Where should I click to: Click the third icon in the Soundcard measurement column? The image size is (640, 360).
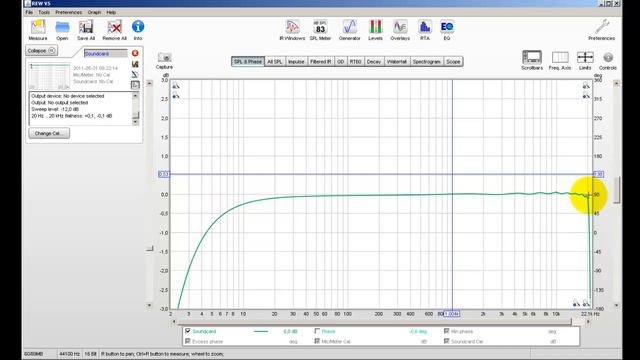pyautogui.click(x=135, y=74)
